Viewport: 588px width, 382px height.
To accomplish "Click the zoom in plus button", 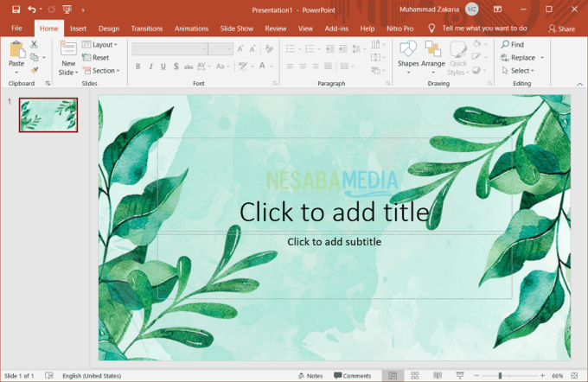I will pos(542,375).
